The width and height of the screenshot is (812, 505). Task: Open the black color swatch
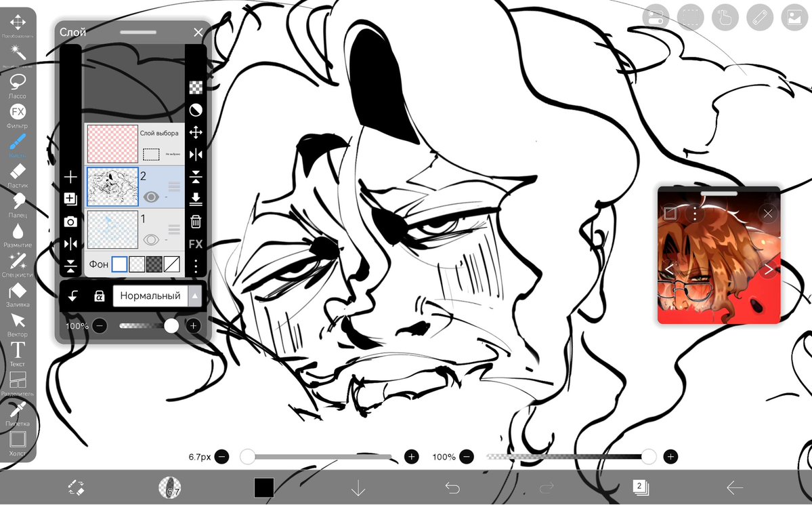coord(263,488)
